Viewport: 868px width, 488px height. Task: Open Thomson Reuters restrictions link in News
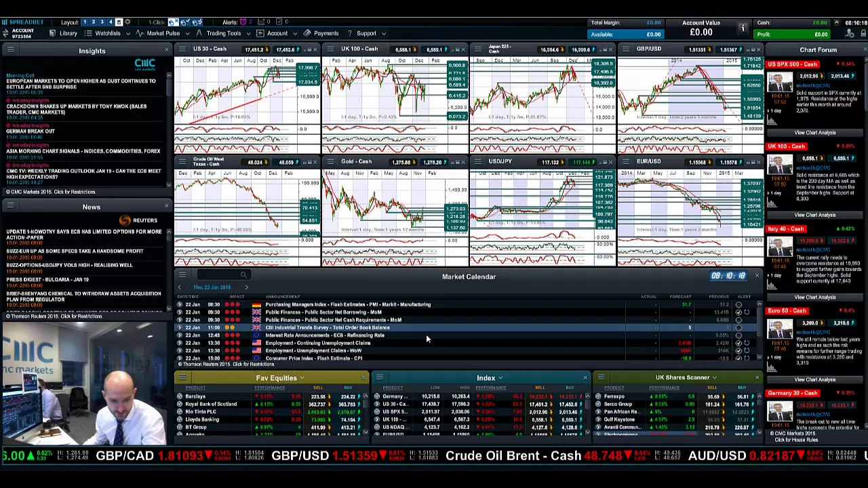tap(54, 317)
